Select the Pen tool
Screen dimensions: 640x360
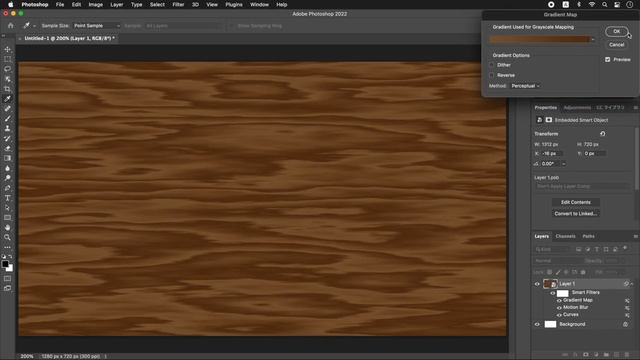(7, 188)
